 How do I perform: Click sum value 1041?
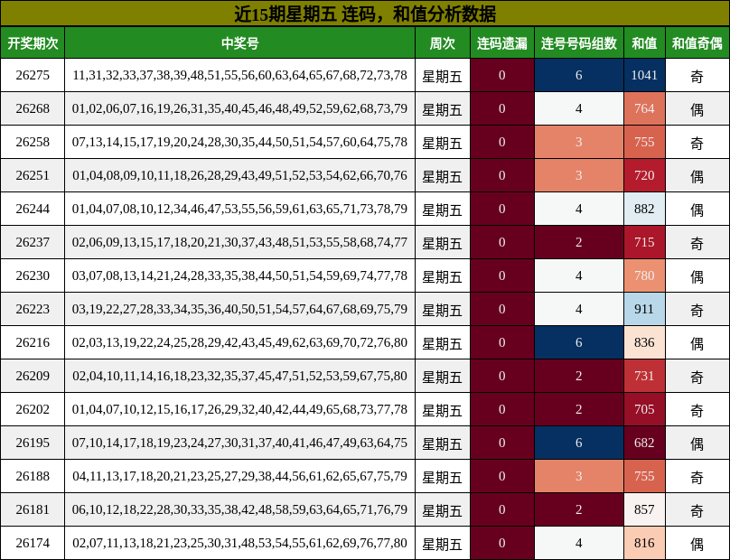[644, 75]
